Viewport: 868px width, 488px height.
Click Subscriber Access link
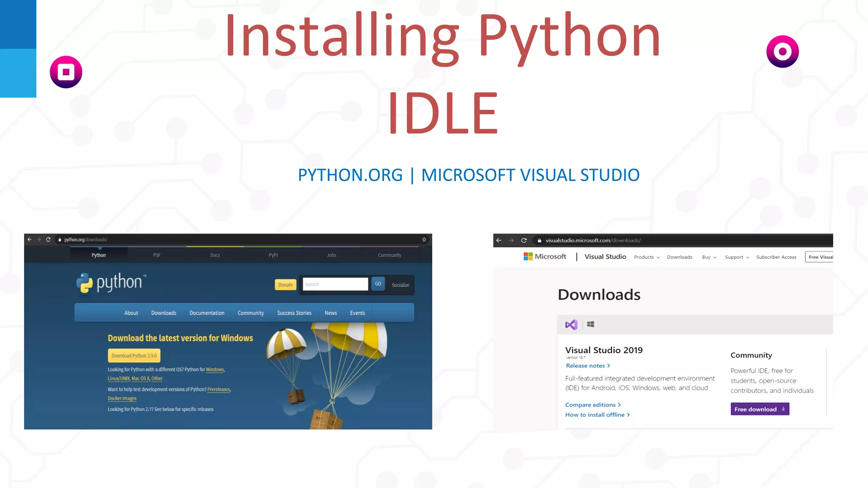[x=776, y=257]
